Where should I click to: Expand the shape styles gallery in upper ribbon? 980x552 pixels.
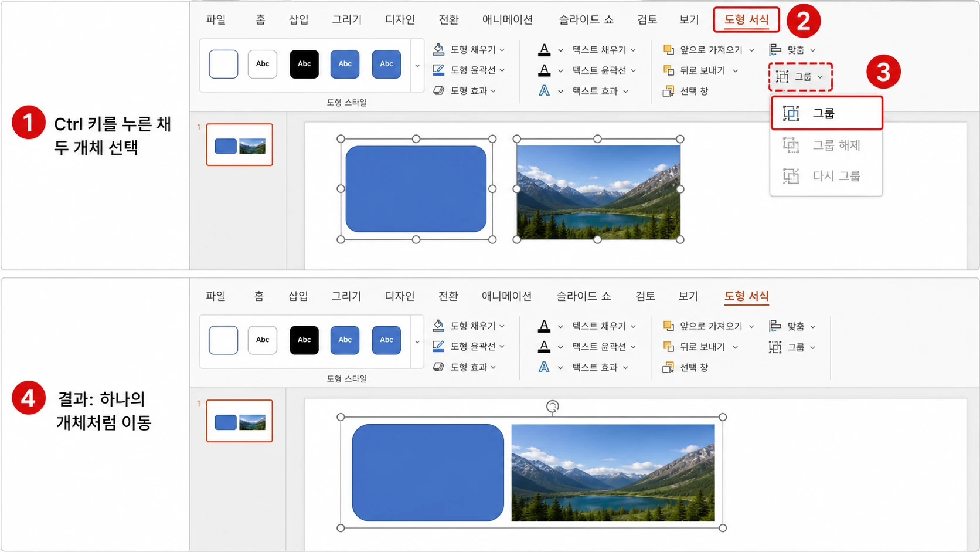[x=417, y=65]
